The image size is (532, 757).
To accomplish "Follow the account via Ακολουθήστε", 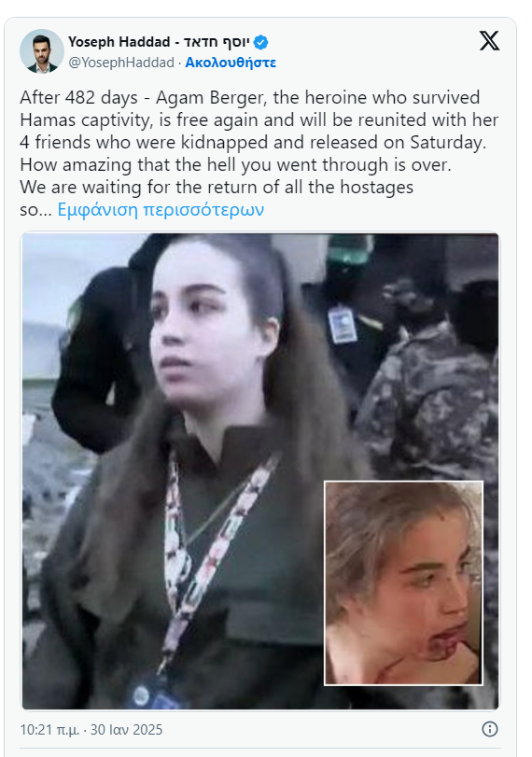I will [231, 63].
